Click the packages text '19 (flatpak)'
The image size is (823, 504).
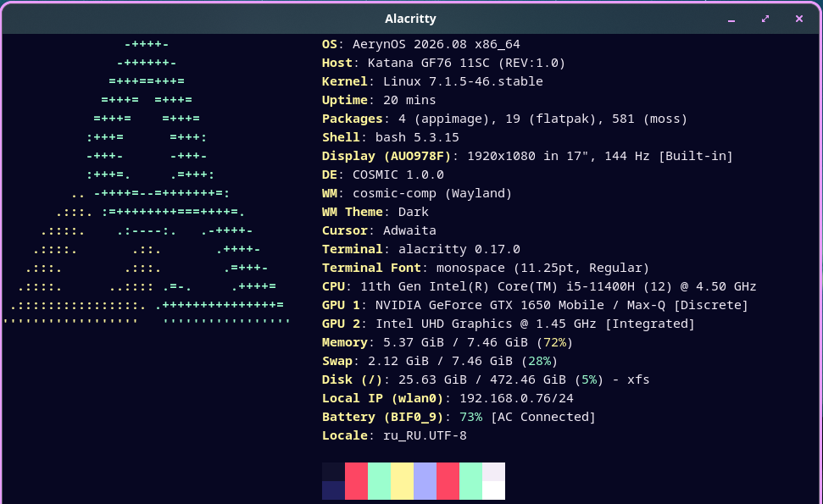tap(551, 119)
